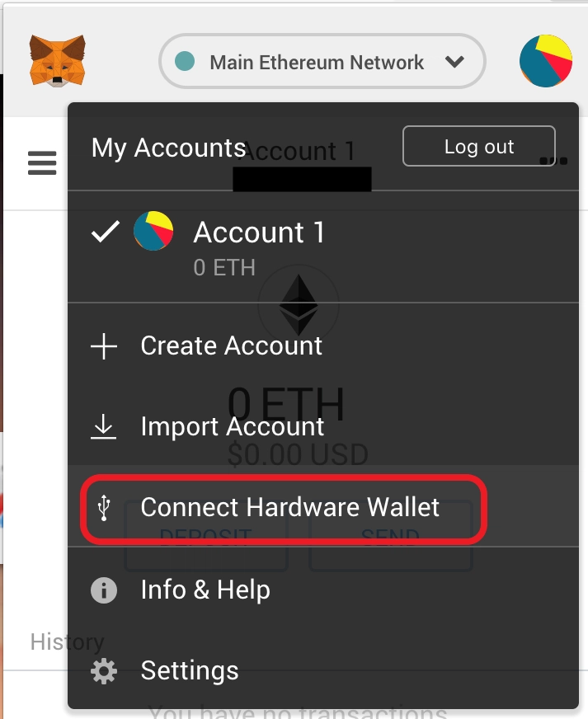Click the Account 1 identicon in list

(153, 231)
